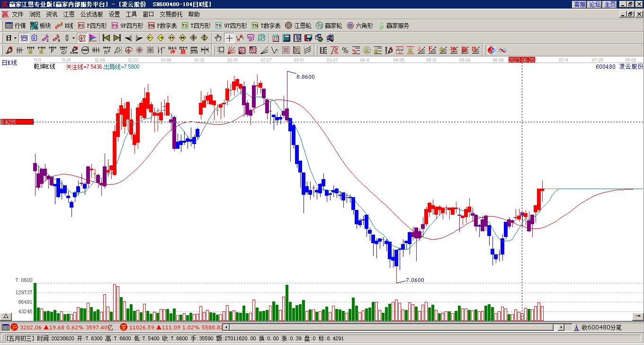Open the P数字表 number table

click(162, 26)
